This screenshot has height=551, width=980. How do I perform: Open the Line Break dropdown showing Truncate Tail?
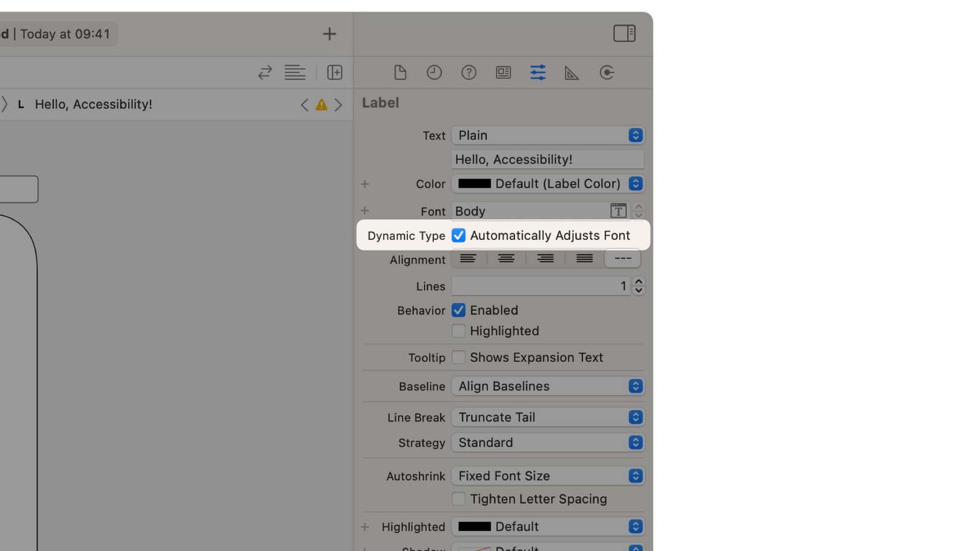[548, 417]
